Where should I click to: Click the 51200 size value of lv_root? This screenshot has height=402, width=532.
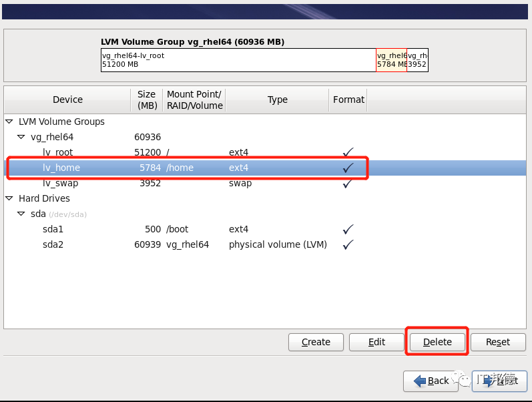click(148, 152)
